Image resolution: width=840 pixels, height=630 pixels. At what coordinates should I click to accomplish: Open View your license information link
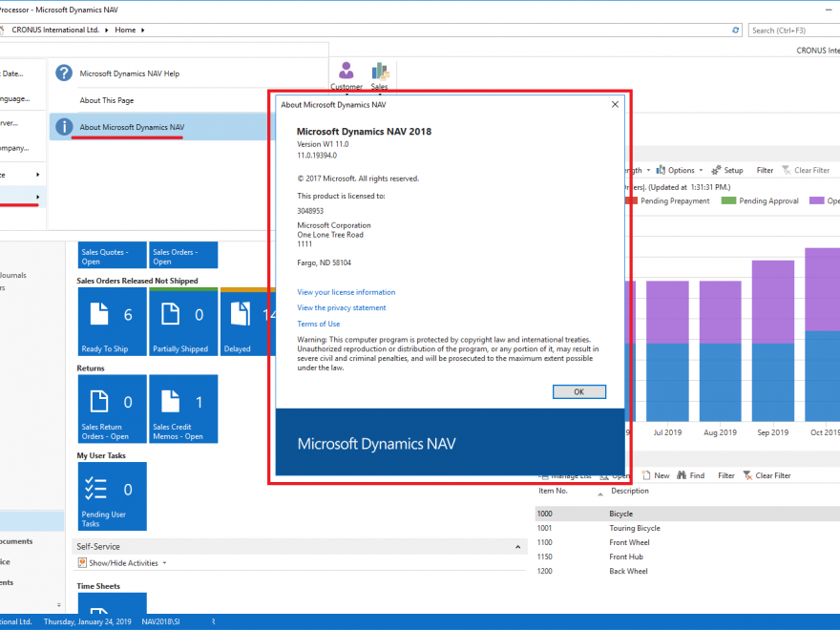pos(346,292)
